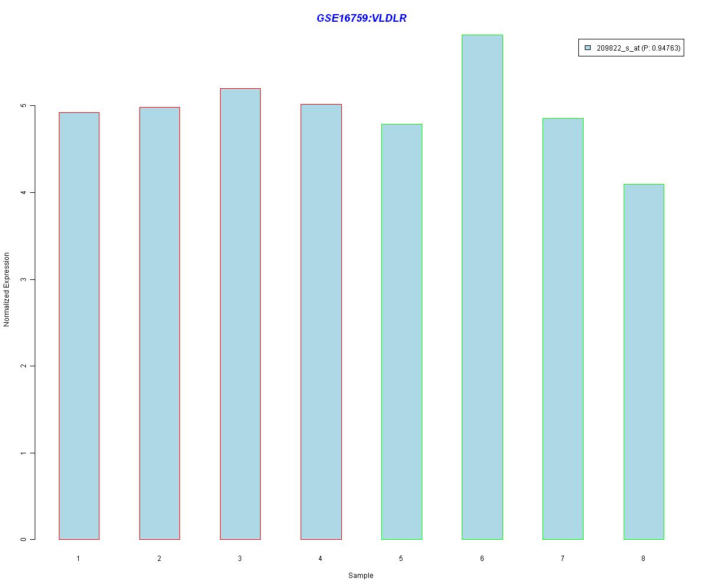Viewport: 706px width, 588px height.
Task: Select the green-outlined bar for sample 5
Action: [402, 332]
